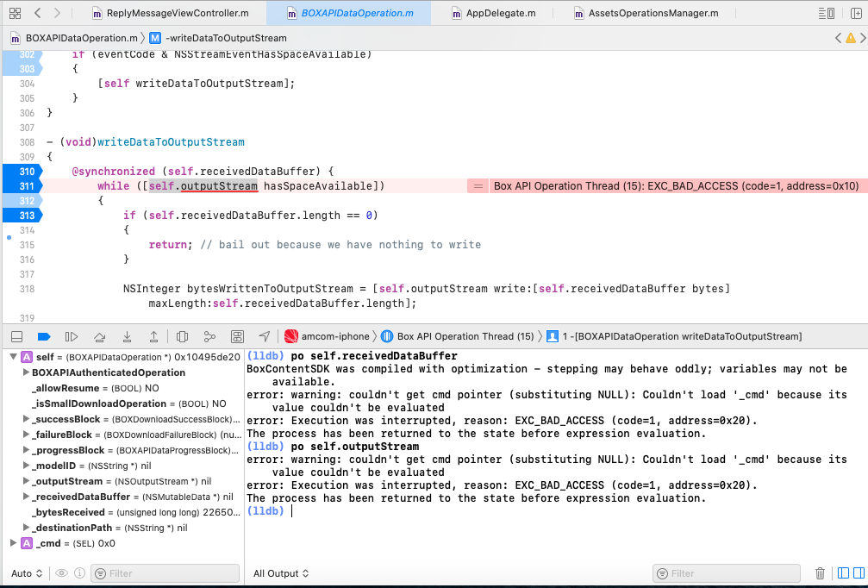Open the All Output dropdown
The image size is (868, 588).
click(x=278, y=572)
